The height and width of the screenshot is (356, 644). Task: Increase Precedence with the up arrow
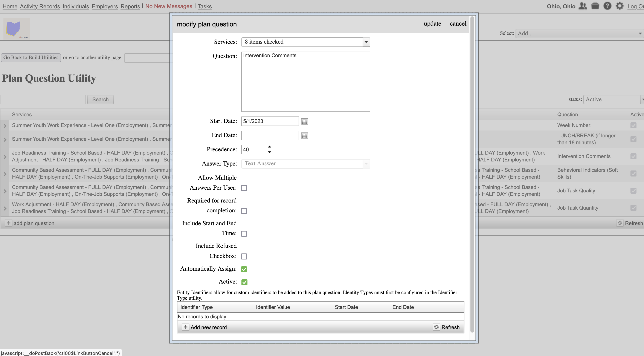pyautogui.click(x=270, y=147)
